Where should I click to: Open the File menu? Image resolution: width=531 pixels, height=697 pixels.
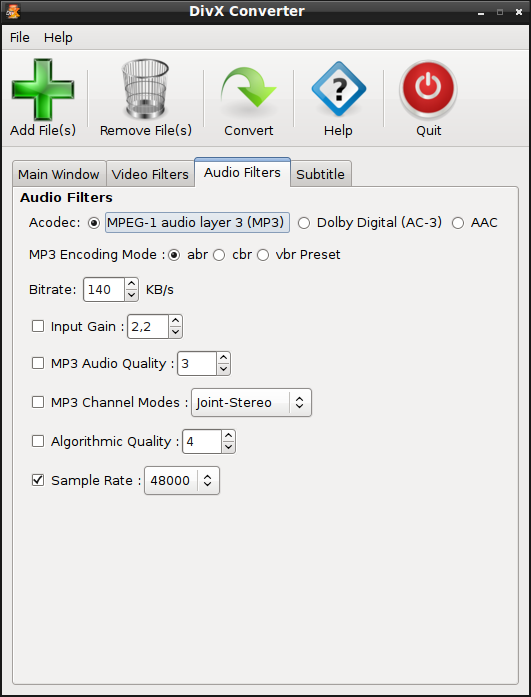point(20,38)
